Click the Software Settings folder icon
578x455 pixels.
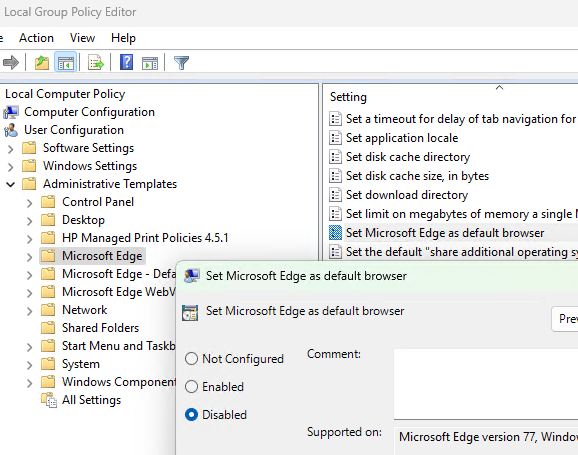click(x=29, y=148)
